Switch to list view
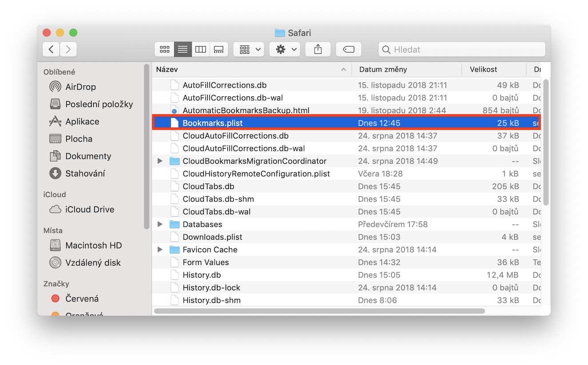588x365 pixels. pyautogui.click(x=183, y=49)
